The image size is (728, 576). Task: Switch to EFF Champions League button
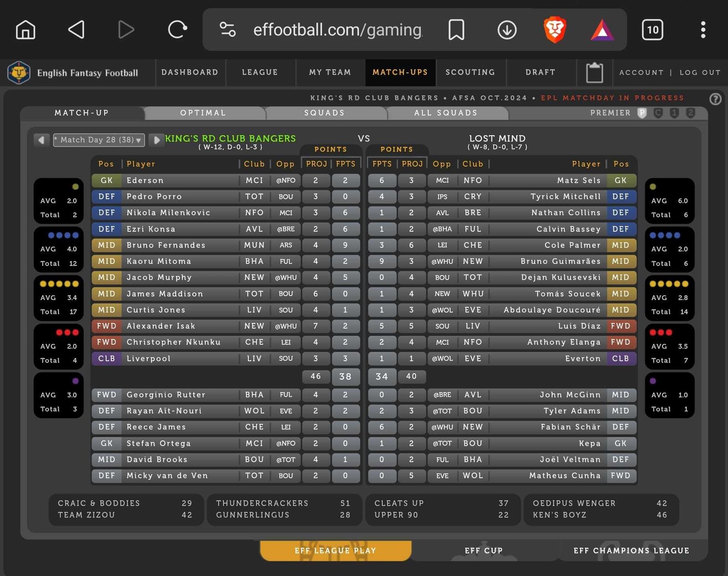631,550
